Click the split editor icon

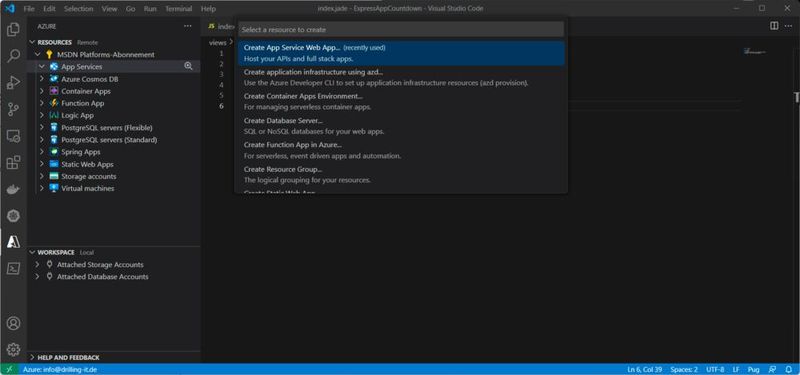click(774, 26)
